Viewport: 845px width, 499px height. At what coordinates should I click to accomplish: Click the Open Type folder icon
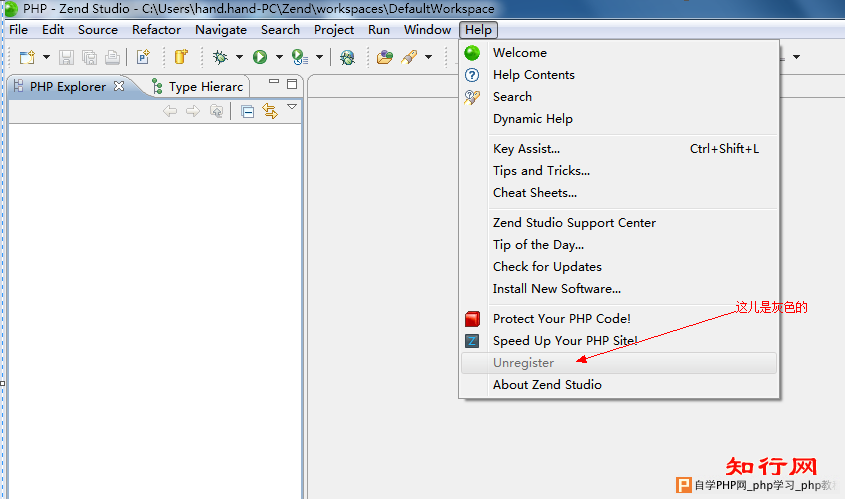point(385,57)
